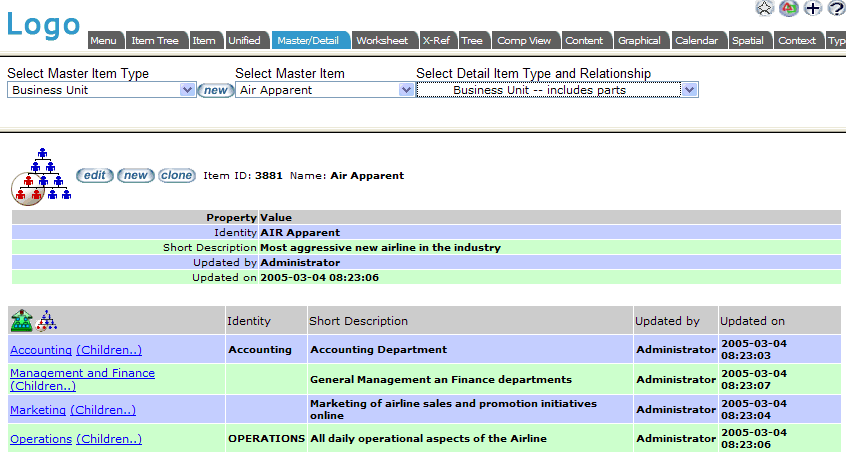846x457 pixels.
Task: Click the small org chart icon in table header
Action: tap(46, 320)
